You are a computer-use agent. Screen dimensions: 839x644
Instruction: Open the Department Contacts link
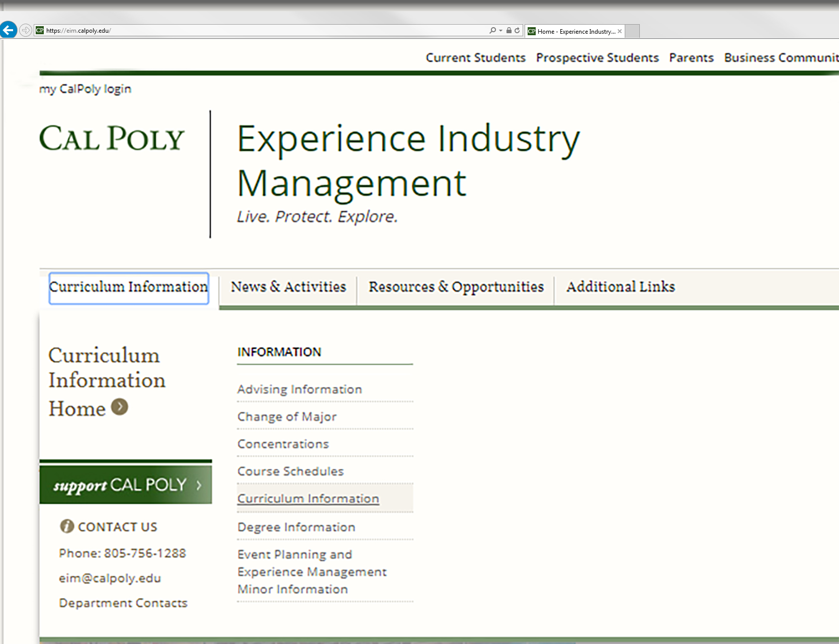pyautogui.click(x=123, y=603)
